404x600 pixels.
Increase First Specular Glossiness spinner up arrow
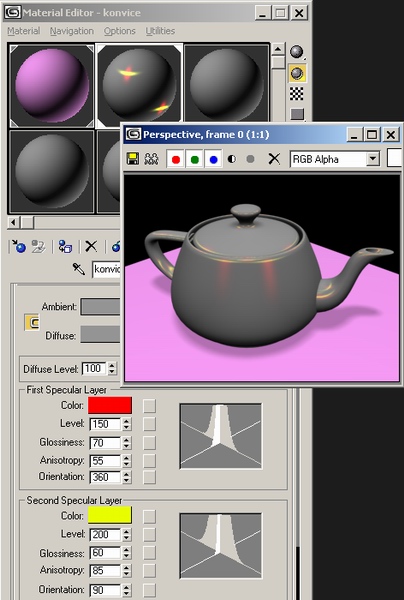pyautogui.click(x=126, y=440)
